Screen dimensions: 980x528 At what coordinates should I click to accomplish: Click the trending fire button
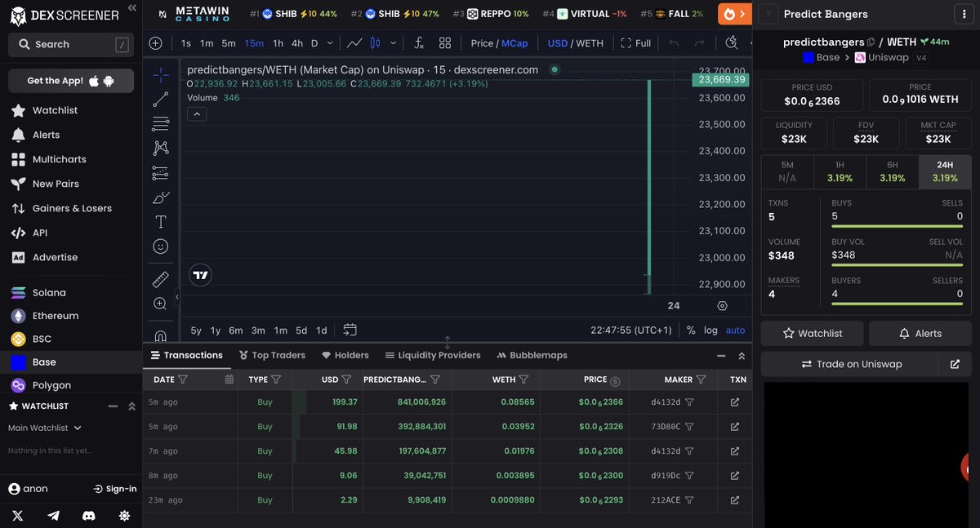pyautogui.click(x=735, y=14)
